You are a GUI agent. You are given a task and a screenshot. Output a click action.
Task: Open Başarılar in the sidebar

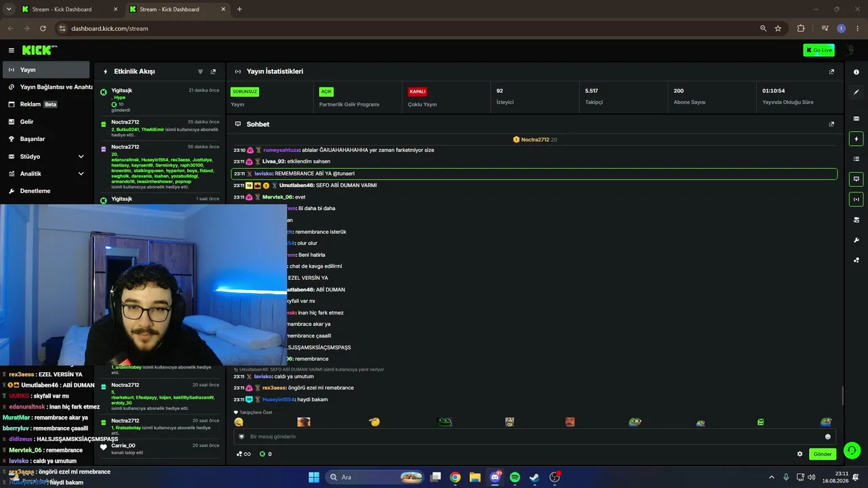[46, 139]
